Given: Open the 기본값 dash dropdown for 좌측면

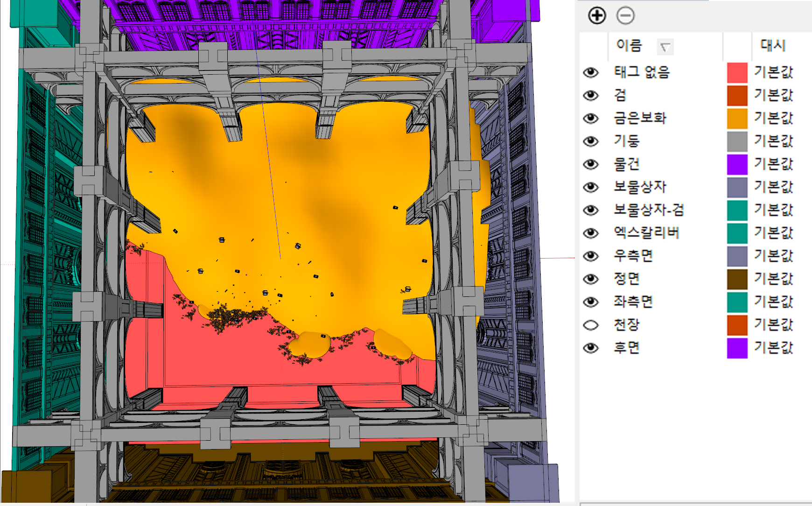Looking at the screenshot, I should tap(773, 302).
